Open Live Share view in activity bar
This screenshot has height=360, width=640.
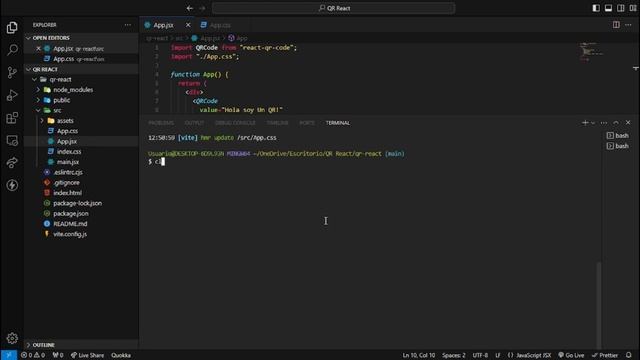pos(12,163)
